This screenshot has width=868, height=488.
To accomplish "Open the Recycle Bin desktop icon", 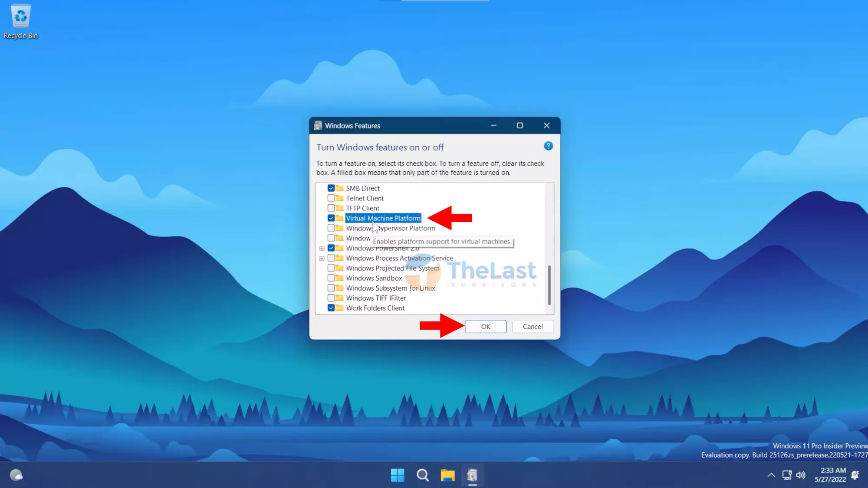I will (20, 22).
